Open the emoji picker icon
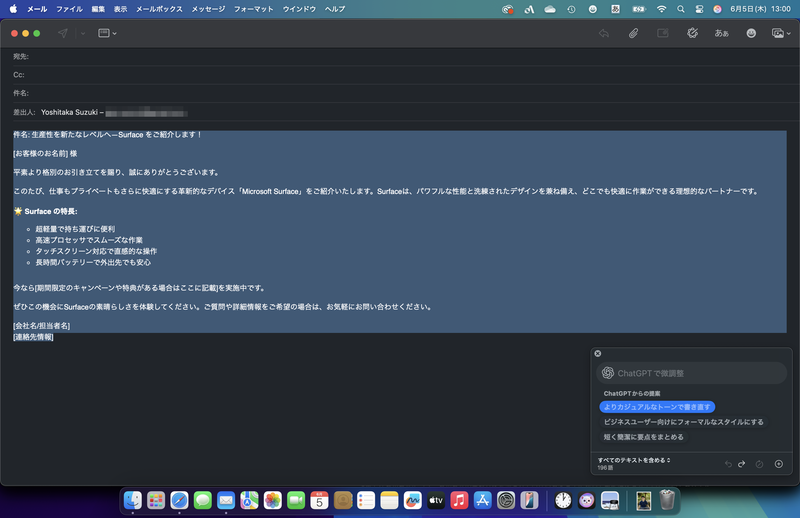Image resolution: width=800 pixels, height=518 pixels. (x=751, y=33)
